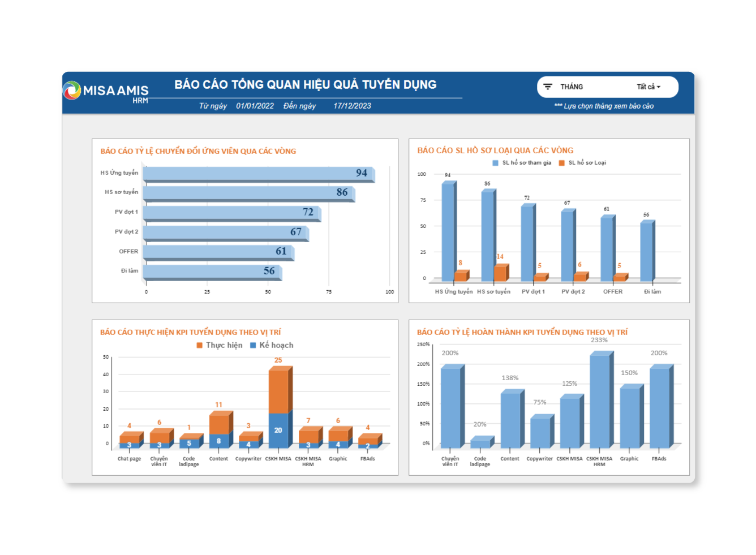
Task: Select the start date 01/01/2022
Action: coord(255,106)
